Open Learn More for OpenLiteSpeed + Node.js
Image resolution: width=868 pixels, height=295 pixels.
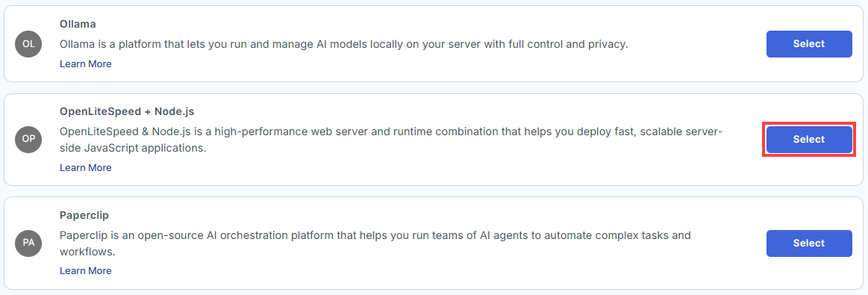coord(85,167)
